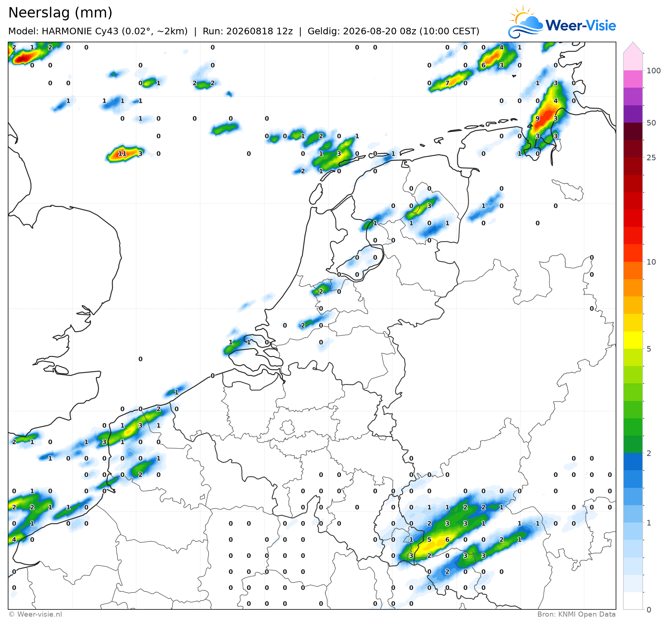This screenshot has width=672, height=619.
Task: Pick the dark blue 2 mm colorbar segment
Action: [633, 462]
